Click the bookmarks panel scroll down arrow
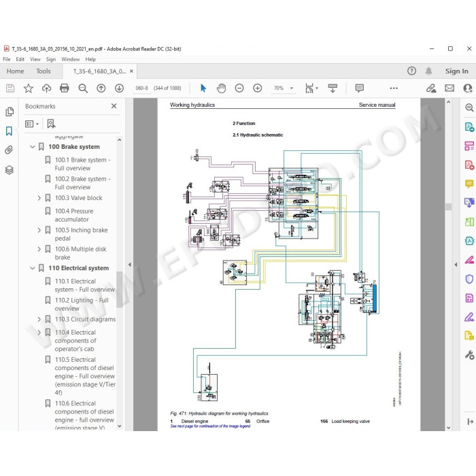Screen dimensions: 476x476 (119, 426)
